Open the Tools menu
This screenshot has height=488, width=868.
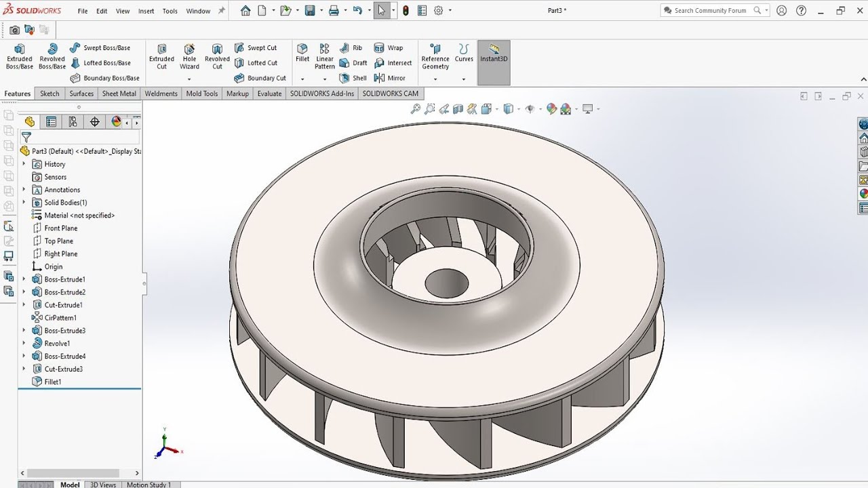click(x=170, y=11)
